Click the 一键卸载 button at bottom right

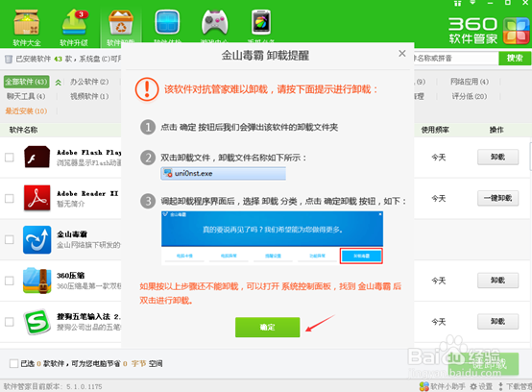tap(483, 364)
